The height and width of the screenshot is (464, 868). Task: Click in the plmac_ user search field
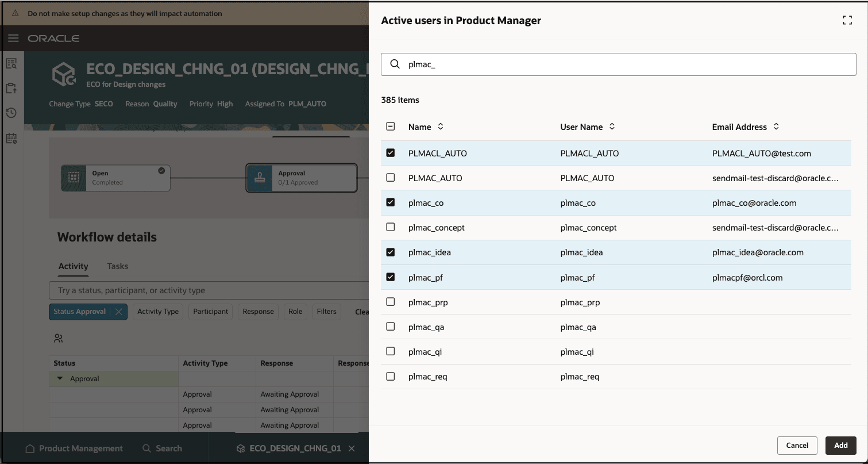619,64
